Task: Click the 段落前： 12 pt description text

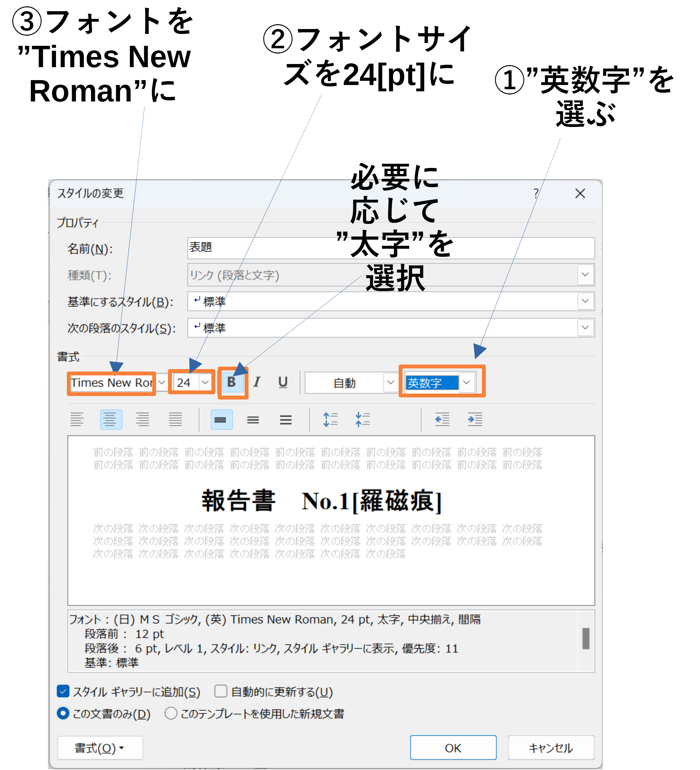Action: 125,634
